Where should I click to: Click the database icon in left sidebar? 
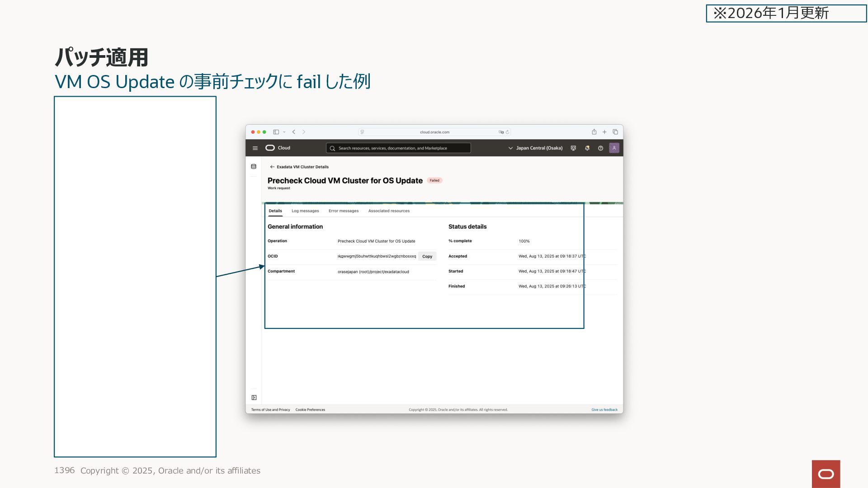254,167
